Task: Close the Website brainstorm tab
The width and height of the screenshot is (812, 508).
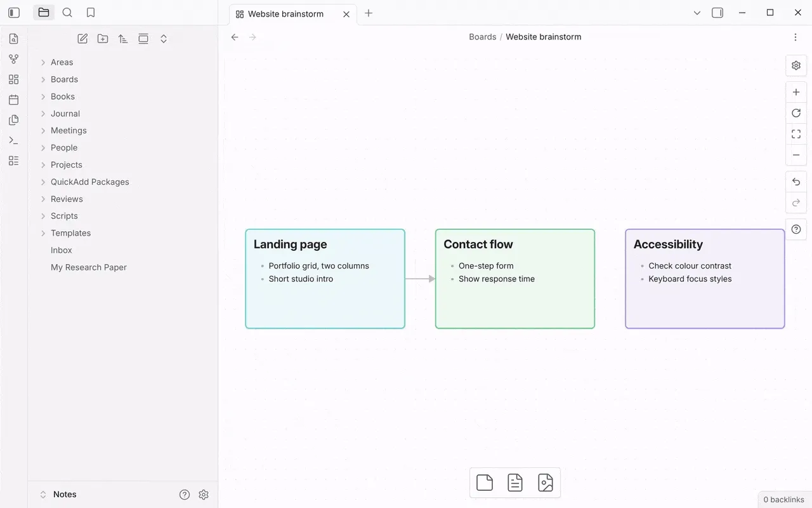Action: [346, 14]
